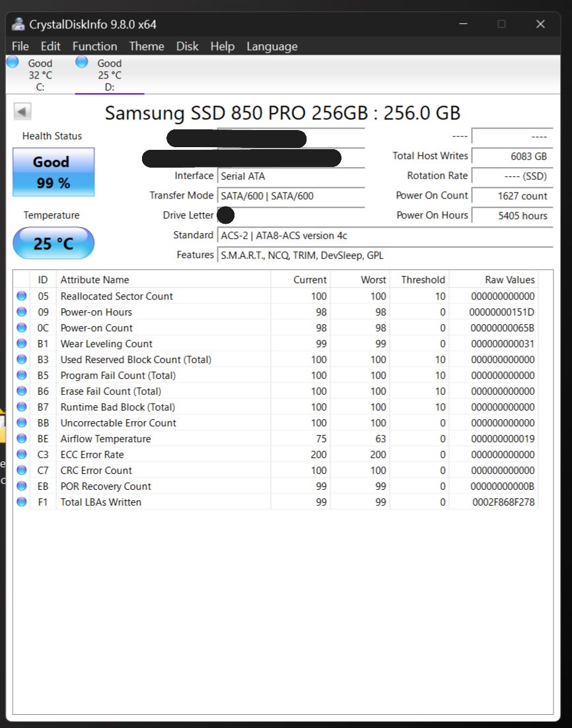Image resolution: width=572 pixels, height=728 pixels.
Task: Click status orb for CRC Error Count
Action: coord(21,470)
